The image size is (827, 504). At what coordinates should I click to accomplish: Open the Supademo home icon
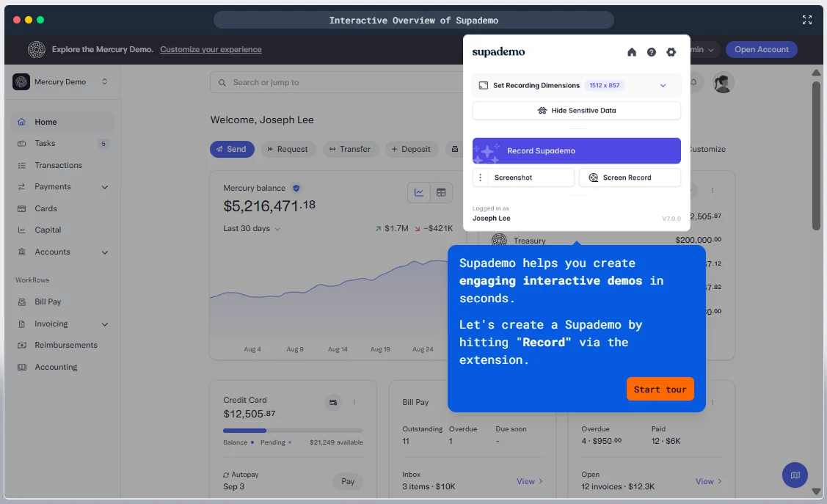pos(631,51)
